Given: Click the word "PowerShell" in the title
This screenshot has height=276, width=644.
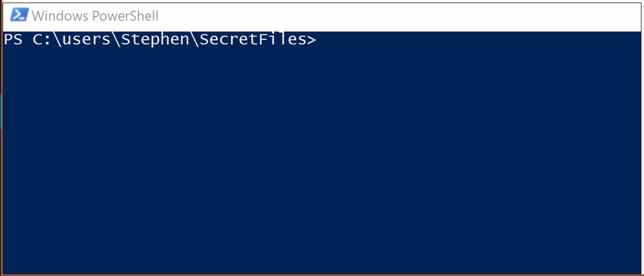Looking at the screenshot, I should pyautogui.click(x=126, y=16).
